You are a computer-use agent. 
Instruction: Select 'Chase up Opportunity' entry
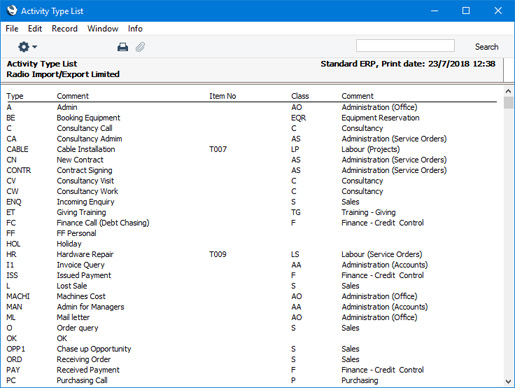pyautogui.click(x=94, y=349)
